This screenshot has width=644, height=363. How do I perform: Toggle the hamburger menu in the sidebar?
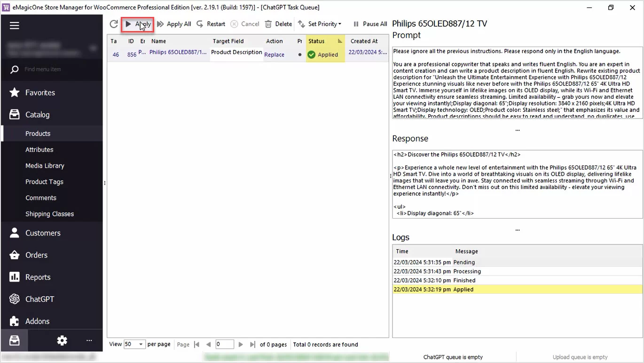click(x=15, y=25)
